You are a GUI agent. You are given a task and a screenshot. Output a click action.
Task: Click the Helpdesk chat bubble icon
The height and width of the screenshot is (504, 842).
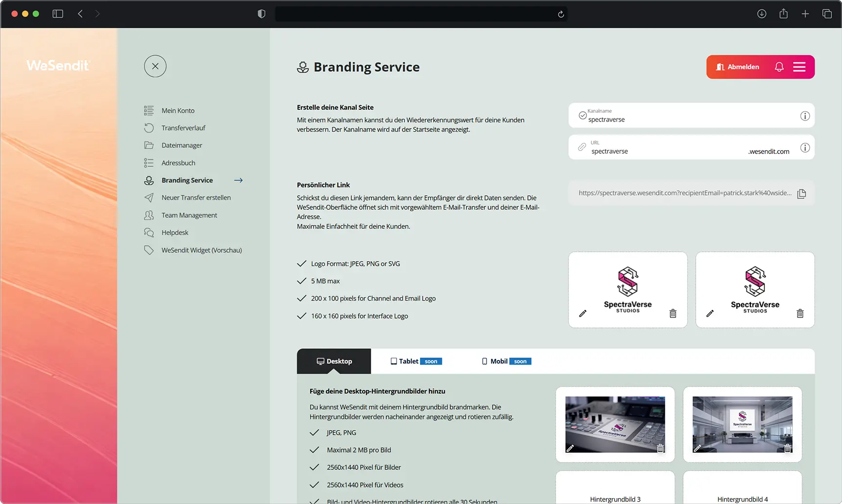[x=149, y=233]
